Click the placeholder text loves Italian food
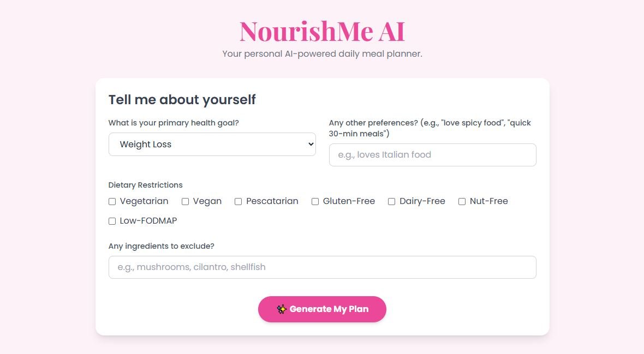The height and width of the screenshot is (354, 644). click(384, 155)
